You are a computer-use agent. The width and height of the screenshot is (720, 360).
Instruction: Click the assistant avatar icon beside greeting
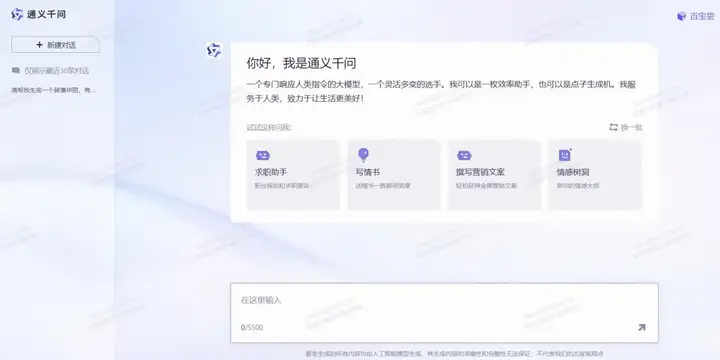pyautogui.click(x=214, y=50)
